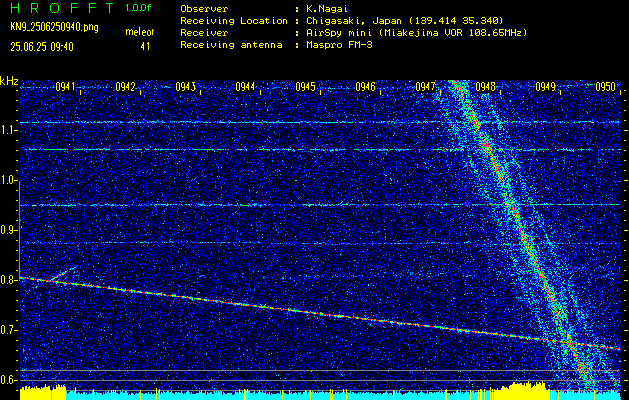The width and height of the screenshot is (629, 400).
Task: Click the 0947 time marker
Action: tap(425, 87)
